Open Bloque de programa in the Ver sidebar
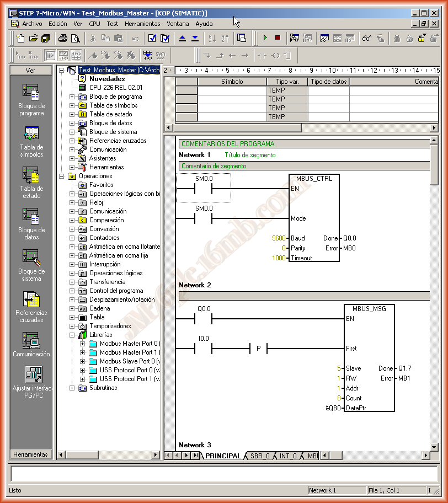The height and width of the screenshot is (503, 448). coord(31,99)
